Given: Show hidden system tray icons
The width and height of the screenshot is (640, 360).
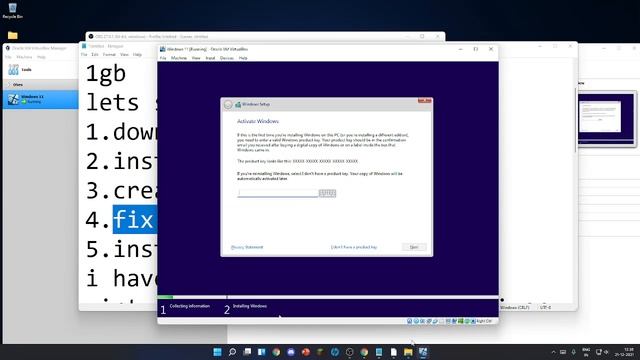Looking at the screenshot, I should 553,352.
